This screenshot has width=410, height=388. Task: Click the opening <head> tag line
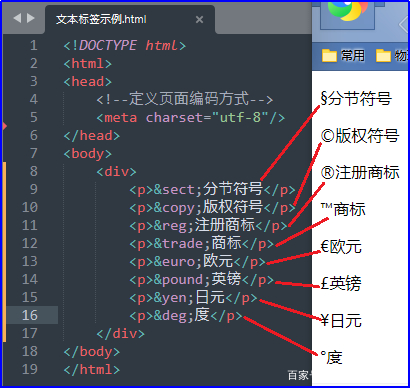coord(88,81)
